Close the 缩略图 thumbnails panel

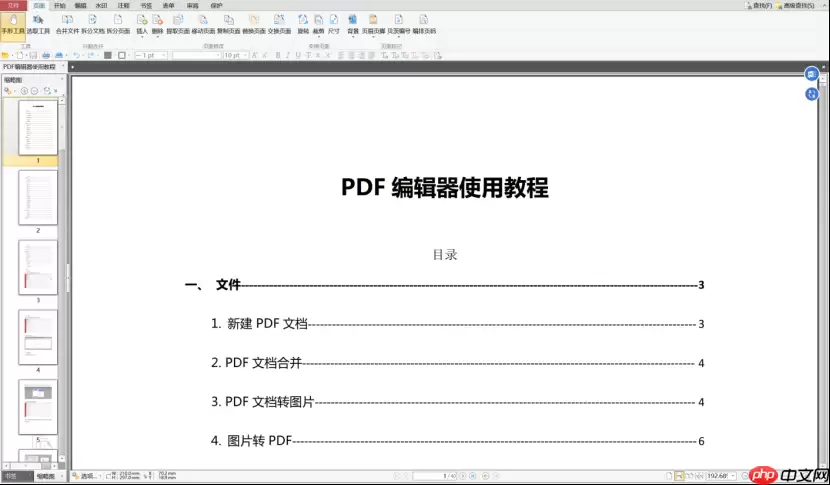62,79
